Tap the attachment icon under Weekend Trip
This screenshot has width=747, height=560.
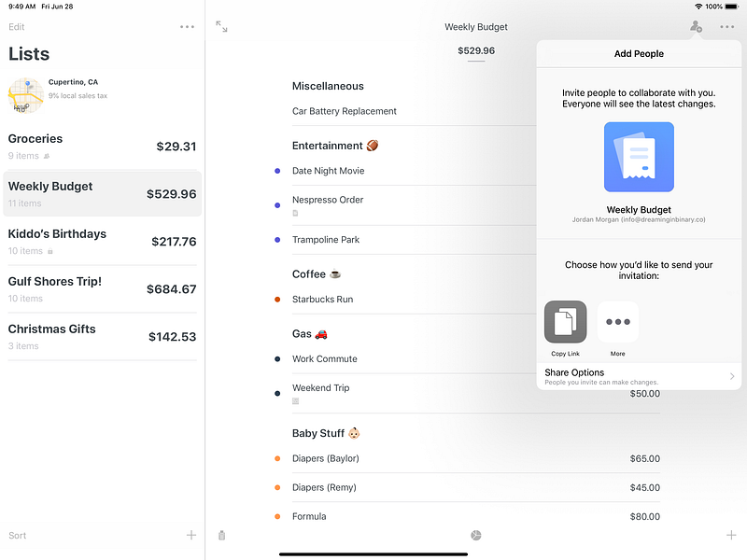click(295, 401)
